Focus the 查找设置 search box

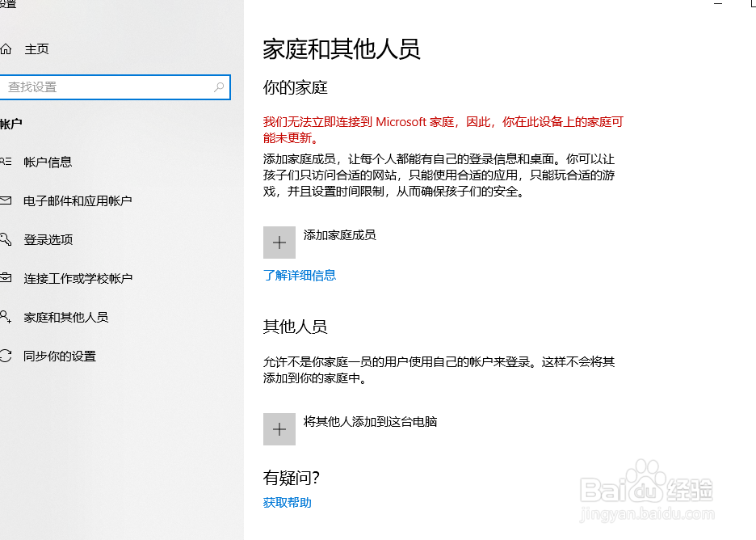[x=115, y=87]
